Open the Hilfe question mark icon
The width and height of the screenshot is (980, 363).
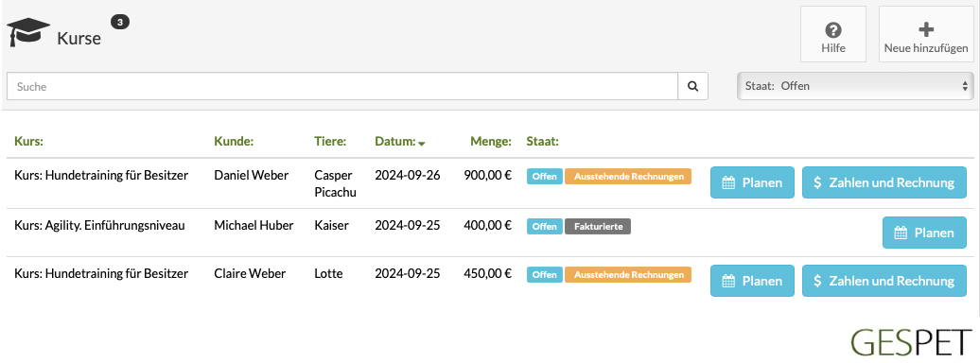833,29
